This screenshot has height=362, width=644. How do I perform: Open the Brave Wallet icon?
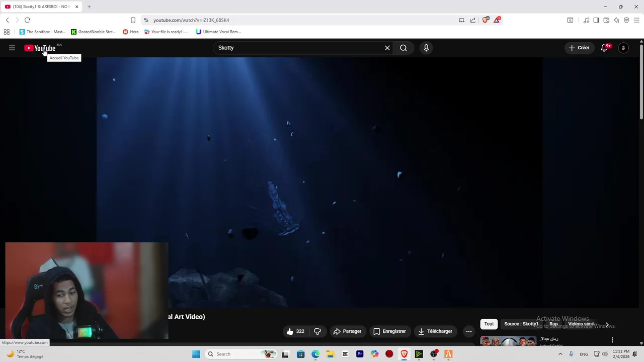(606, 20)
